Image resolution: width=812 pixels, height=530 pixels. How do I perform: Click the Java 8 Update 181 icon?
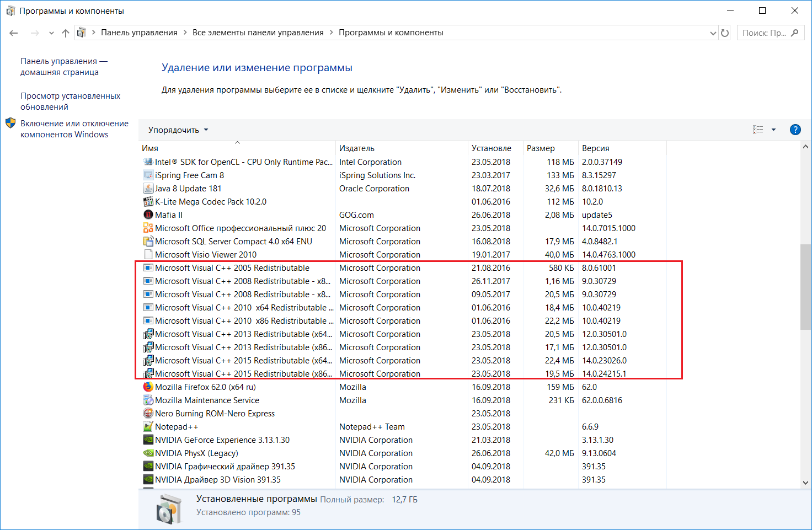pos(148,189)
